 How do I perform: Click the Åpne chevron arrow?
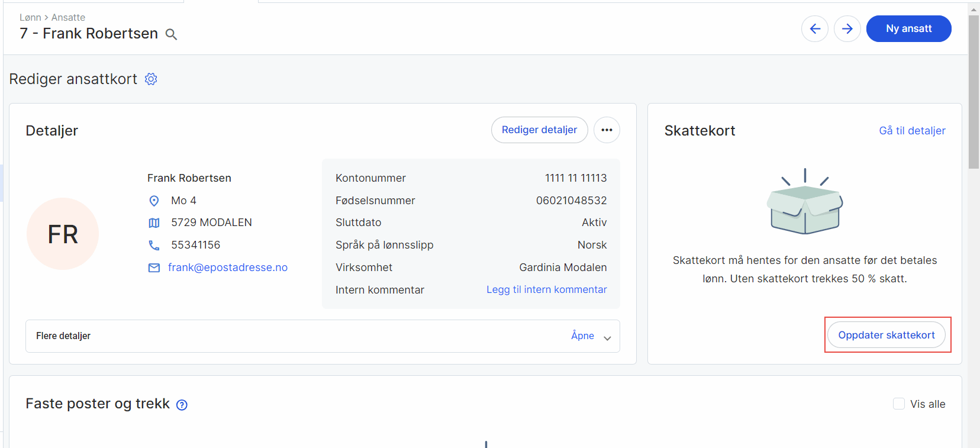click(607, 337)
